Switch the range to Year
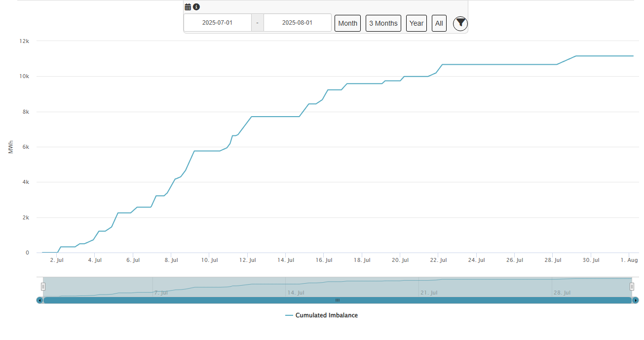This screenshot has width=644, height=340. [x=416, y=23]
